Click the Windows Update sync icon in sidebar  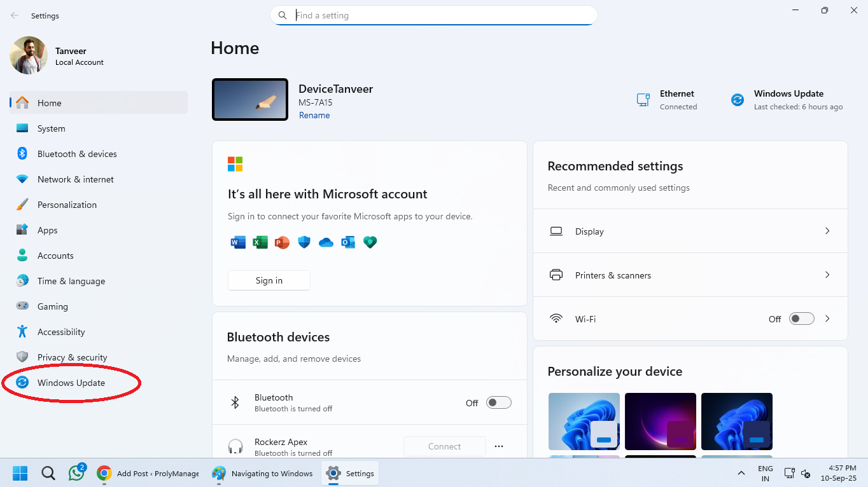22,382
